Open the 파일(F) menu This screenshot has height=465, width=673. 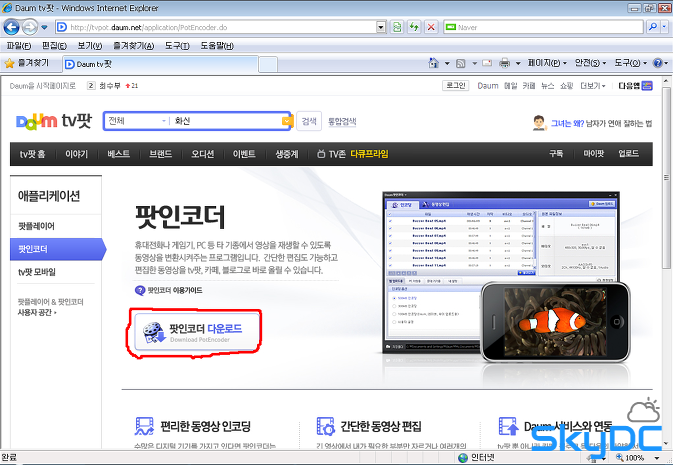18,46
